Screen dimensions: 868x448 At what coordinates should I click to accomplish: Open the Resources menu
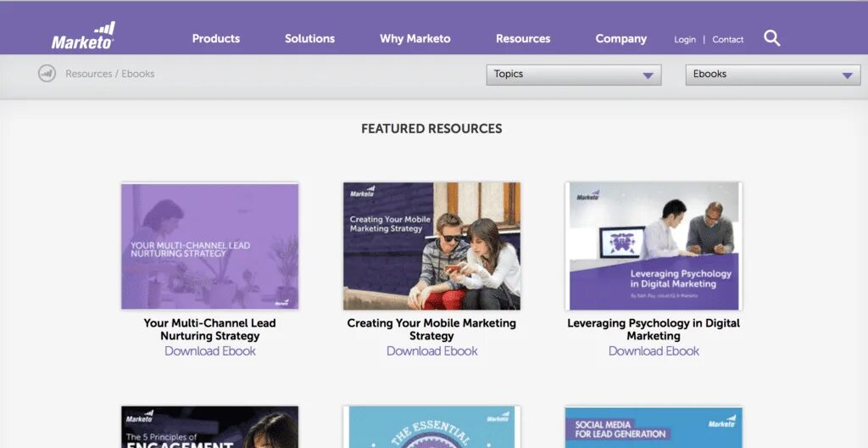click(x=523, y=39)
